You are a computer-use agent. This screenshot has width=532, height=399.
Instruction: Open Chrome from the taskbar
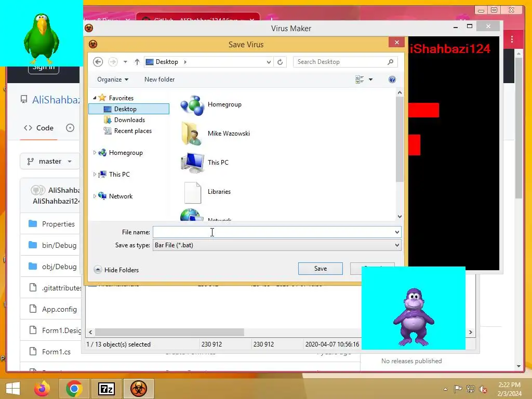(74, 389)
